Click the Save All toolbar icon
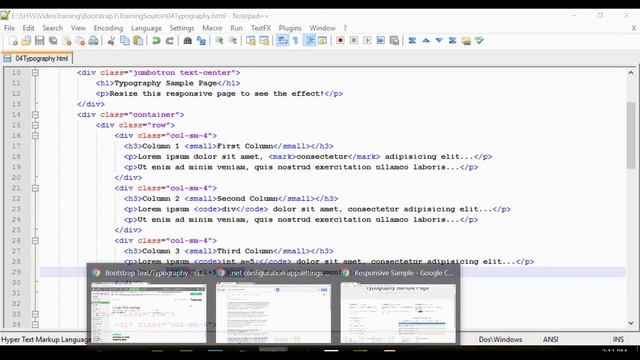The width and height of the screenshot is (640, 360). pyautogui.click(x=53, y=41)
